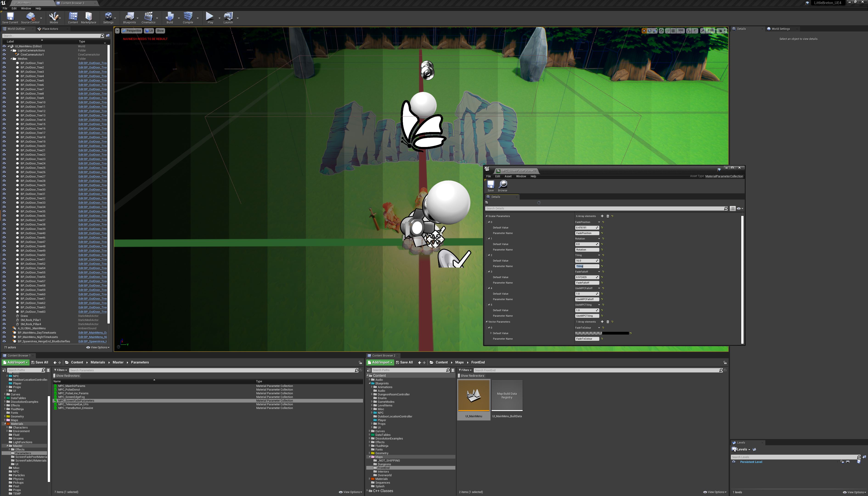This screenshot has width=868, height=496.
Task: Click Add/Import in Content Browser 2
Action: pos(380,362)
